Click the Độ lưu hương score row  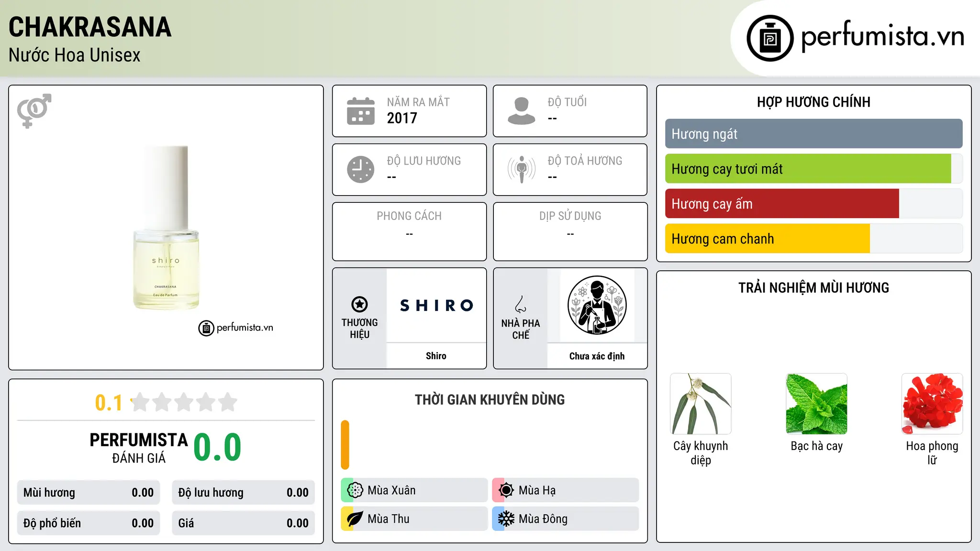tap(243, 493)
